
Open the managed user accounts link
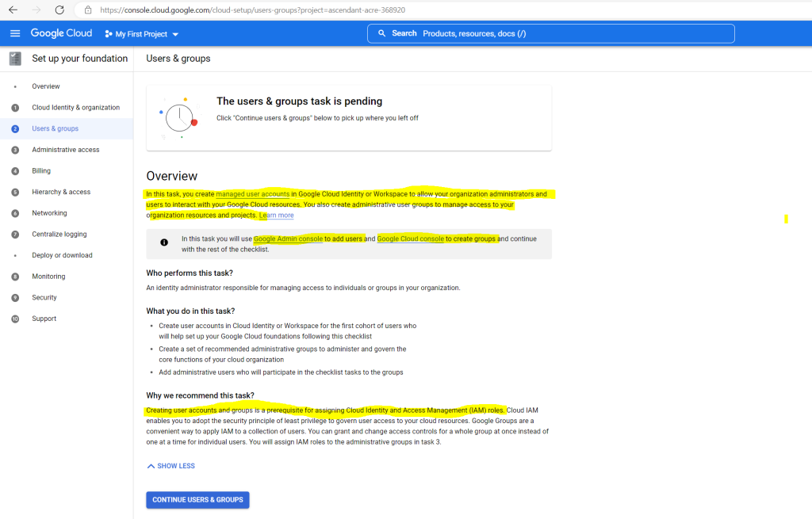click(252, 194)
